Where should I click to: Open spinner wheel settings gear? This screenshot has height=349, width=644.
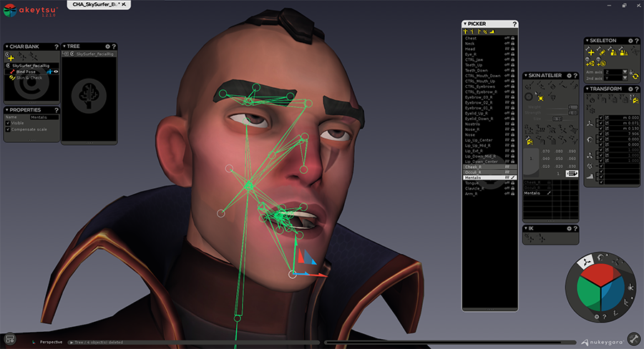coord(597,317)
